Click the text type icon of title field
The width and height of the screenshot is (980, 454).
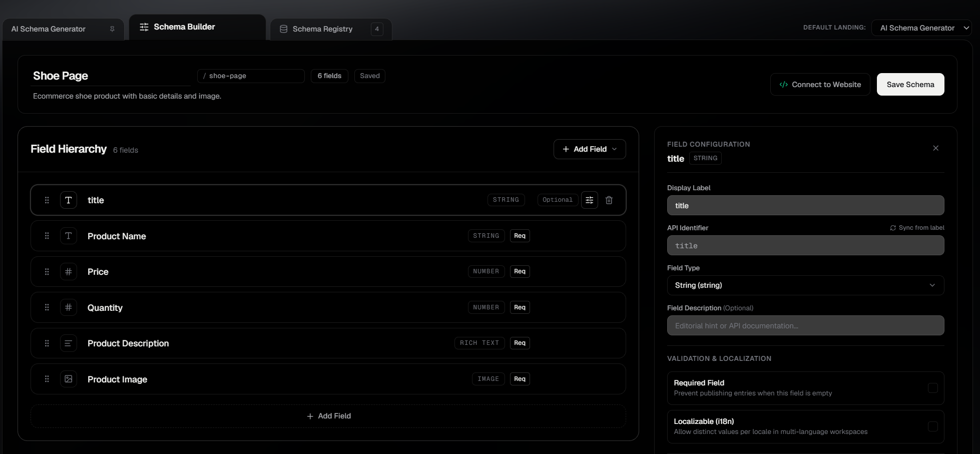[69, 200]
